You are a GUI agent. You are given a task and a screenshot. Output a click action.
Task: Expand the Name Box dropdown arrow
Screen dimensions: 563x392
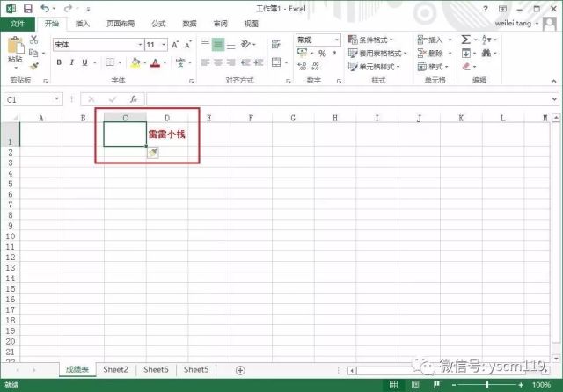(x=56, y=99)
